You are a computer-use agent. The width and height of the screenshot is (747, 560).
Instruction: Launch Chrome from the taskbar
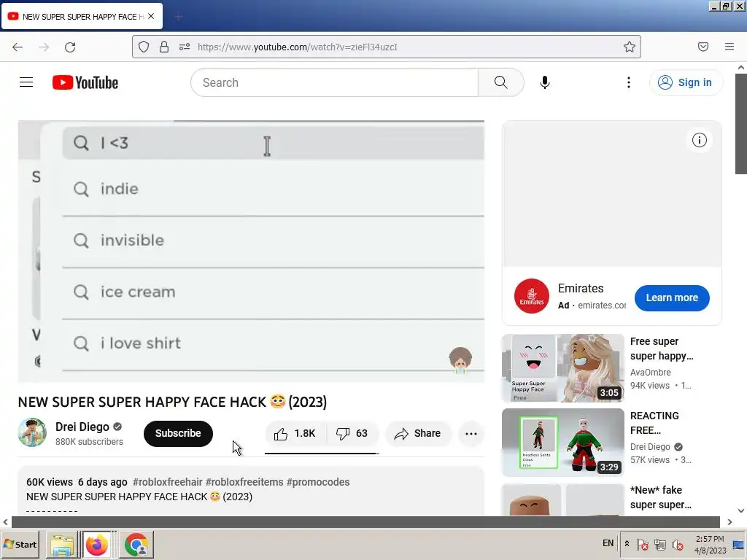136,544
